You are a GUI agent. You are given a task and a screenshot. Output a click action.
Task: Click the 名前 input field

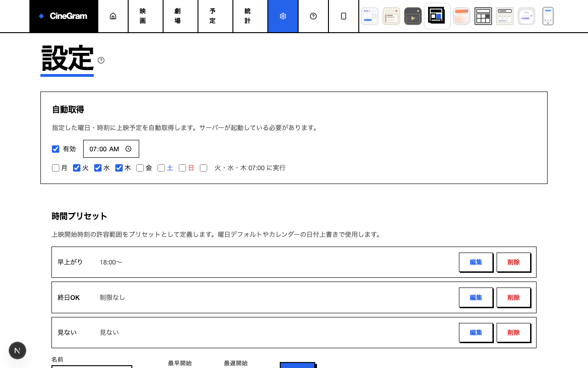(91, 367)
